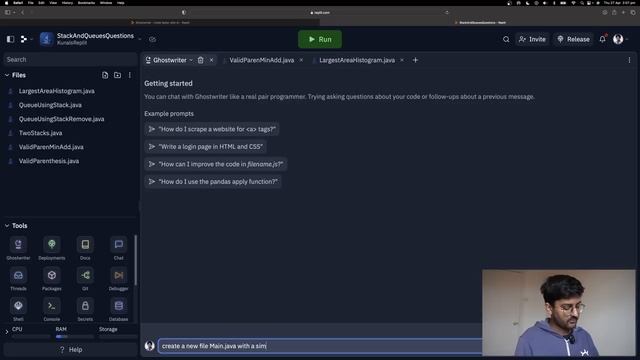Run the project
The image size is (640, 360).
click(320, 39)
